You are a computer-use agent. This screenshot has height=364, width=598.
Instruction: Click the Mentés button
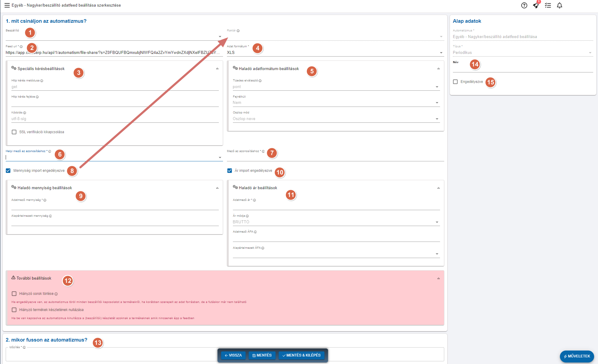tap(262, 355)
